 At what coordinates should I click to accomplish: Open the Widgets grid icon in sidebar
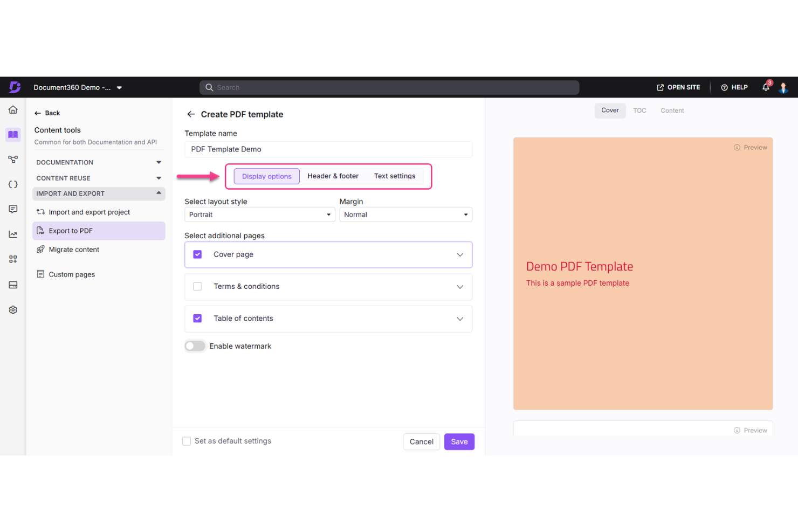13,259
